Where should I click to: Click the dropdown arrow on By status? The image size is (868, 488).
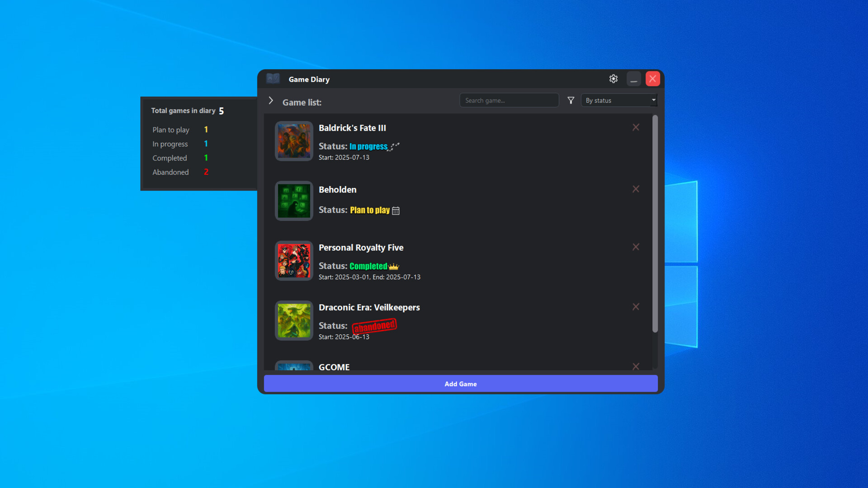coord(654,100)
